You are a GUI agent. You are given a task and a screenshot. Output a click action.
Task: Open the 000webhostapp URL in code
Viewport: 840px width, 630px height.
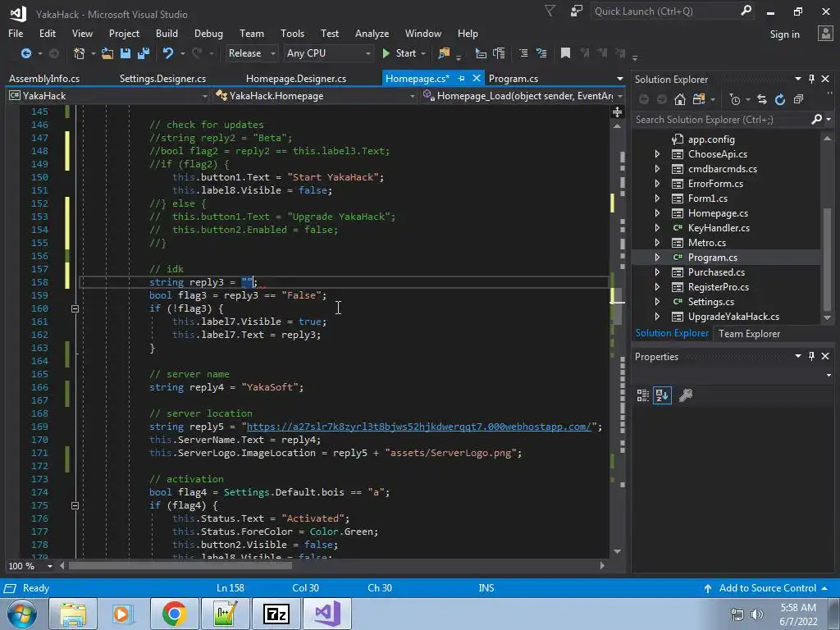(419, 427)
